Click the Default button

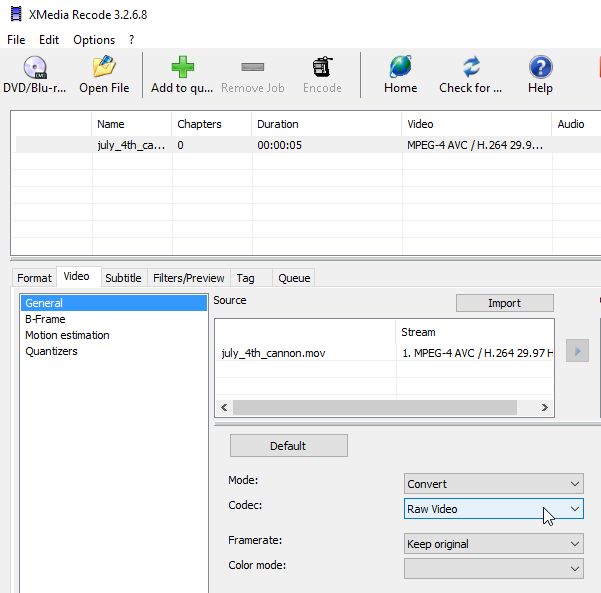[288, 446]
